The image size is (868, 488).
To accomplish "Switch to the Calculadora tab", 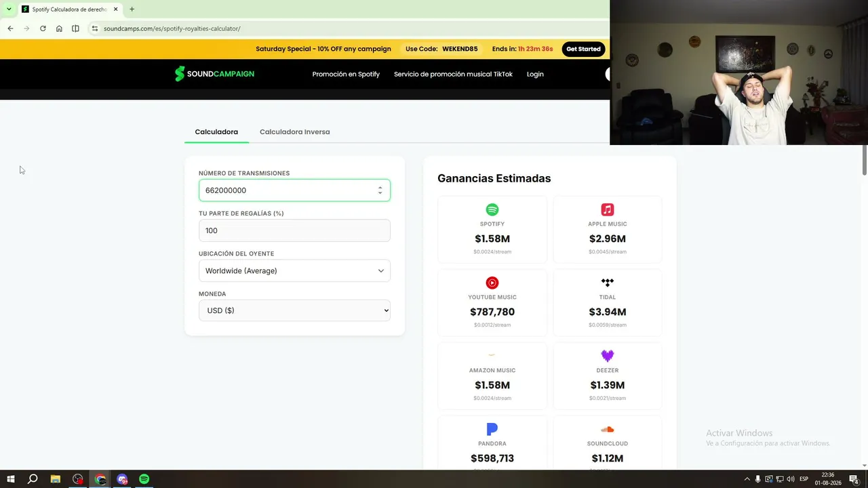I will click(x=216, y=131).
